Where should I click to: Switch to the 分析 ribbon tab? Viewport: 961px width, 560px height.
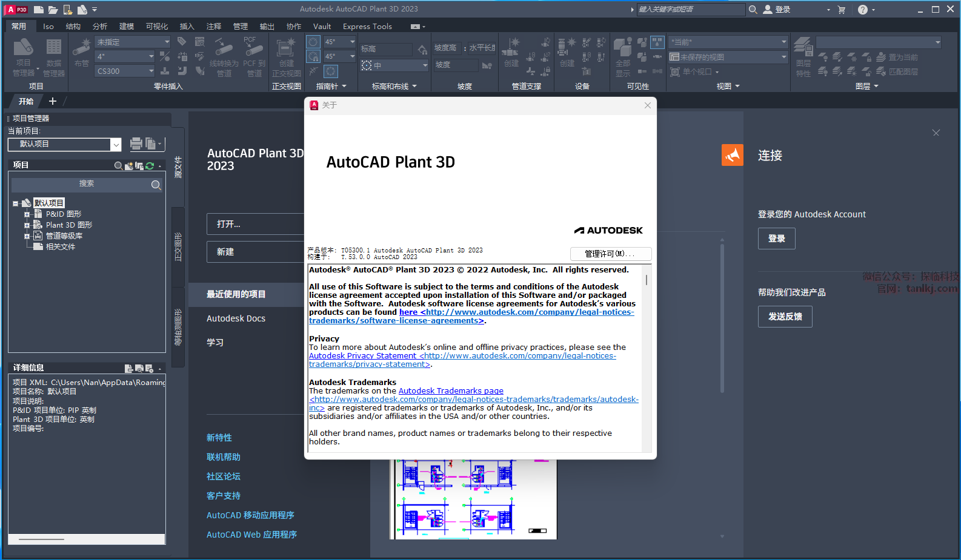tap(100, 26)
